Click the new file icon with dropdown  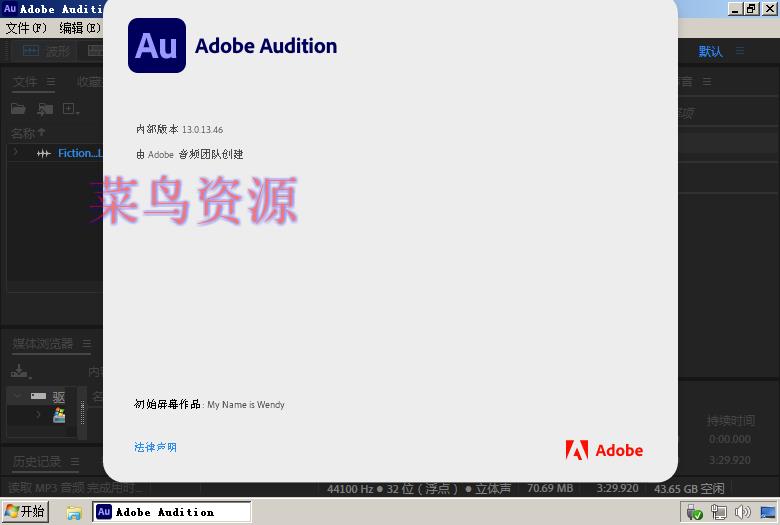point(71,108)
